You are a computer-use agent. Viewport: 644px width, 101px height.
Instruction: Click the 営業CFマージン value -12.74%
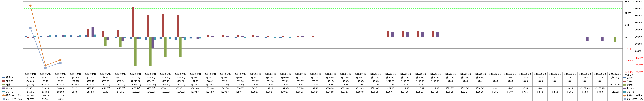click(x=60, y=96)
